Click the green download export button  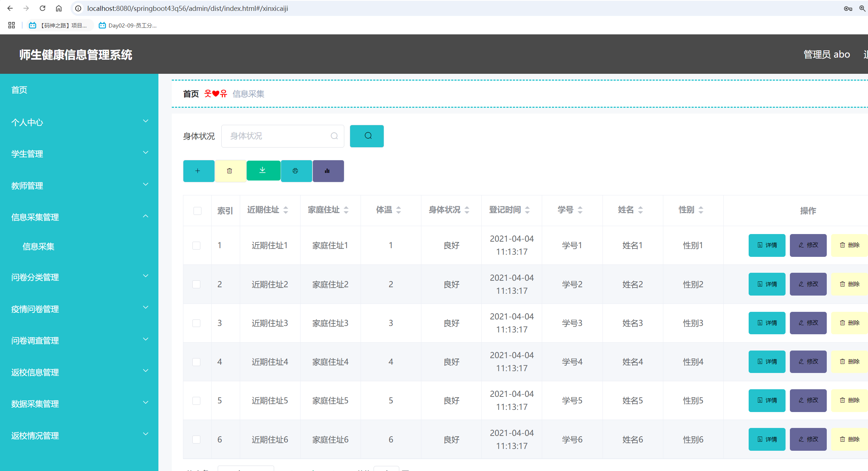tap(263, 170)
